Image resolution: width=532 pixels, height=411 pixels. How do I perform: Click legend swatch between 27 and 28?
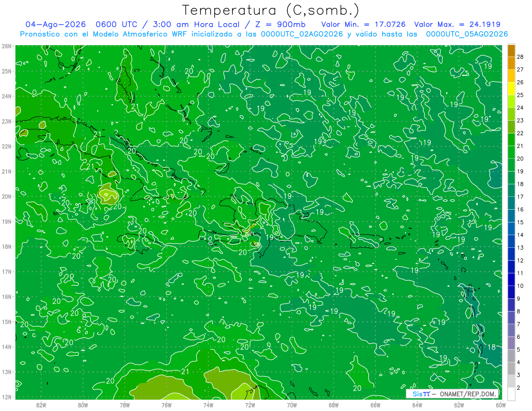511,63
